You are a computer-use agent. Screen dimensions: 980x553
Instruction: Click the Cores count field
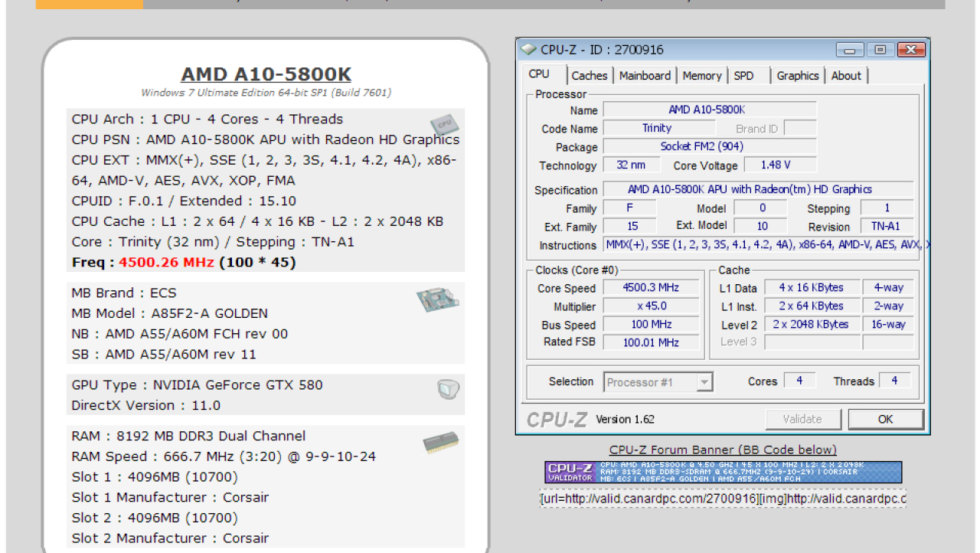pyautogui.click(x=799, y=381)
